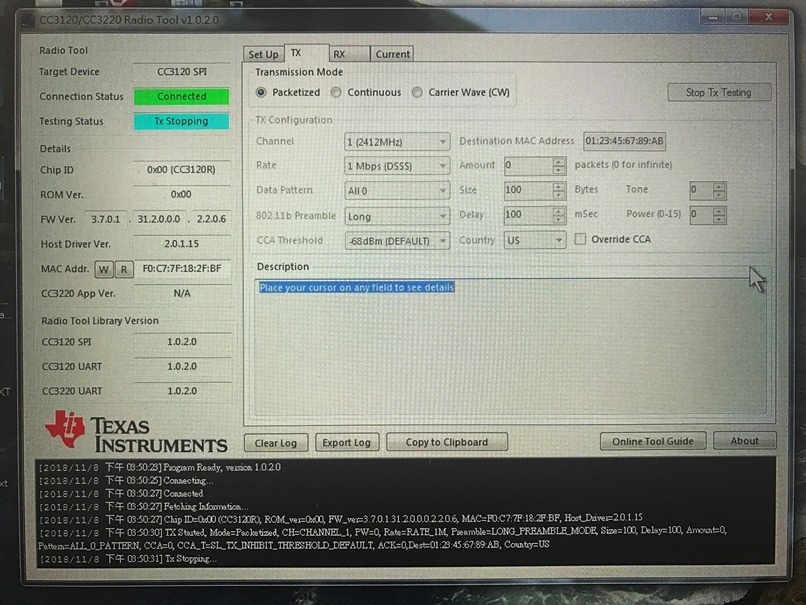Click the Texas Instruments logo
This screenshot has height=605, width=806.
tap(136, 432)
